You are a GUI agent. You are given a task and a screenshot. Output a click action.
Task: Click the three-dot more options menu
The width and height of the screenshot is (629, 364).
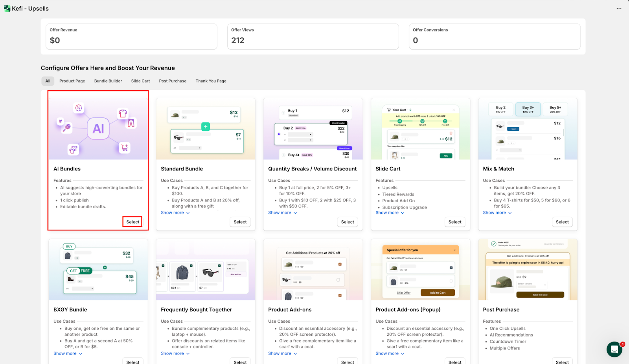pyautogui.click(x=619, y=9)
